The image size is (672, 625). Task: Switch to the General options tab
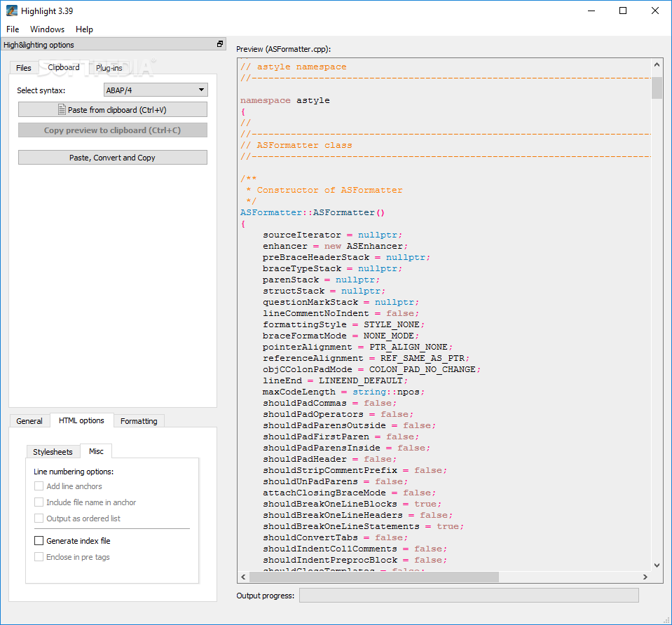point(29,421)
